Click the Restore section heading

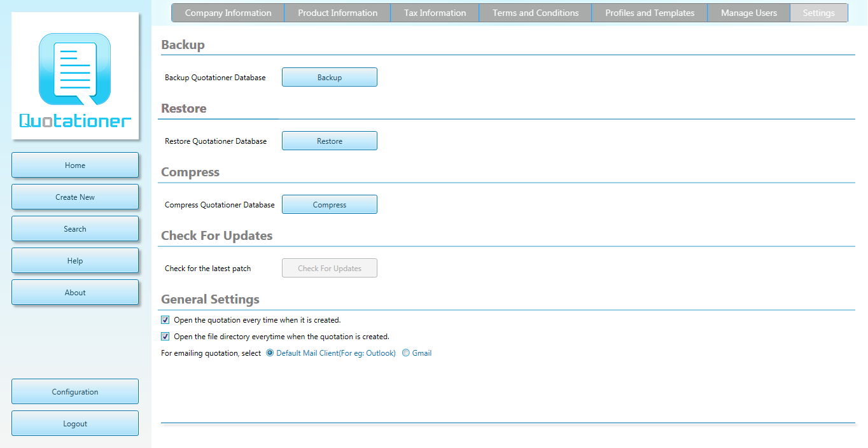[x=183, y=108]
